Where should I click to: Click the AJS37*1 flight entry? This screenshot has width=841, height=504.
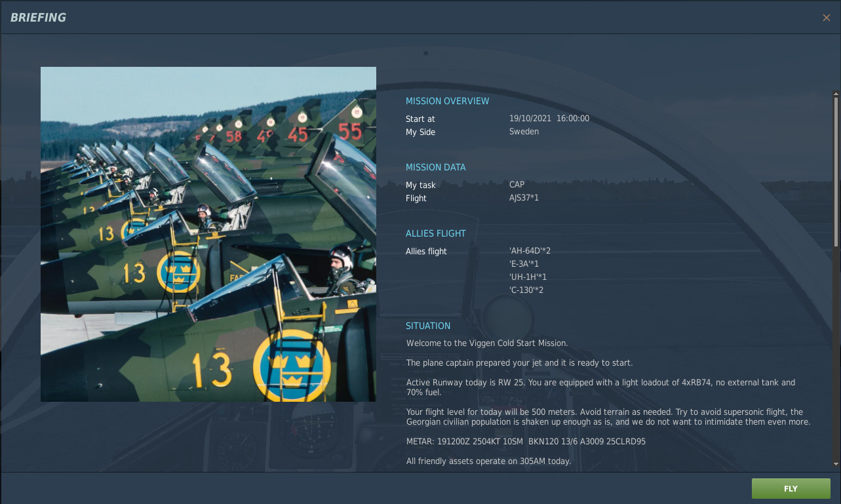[x=524, y=198]
